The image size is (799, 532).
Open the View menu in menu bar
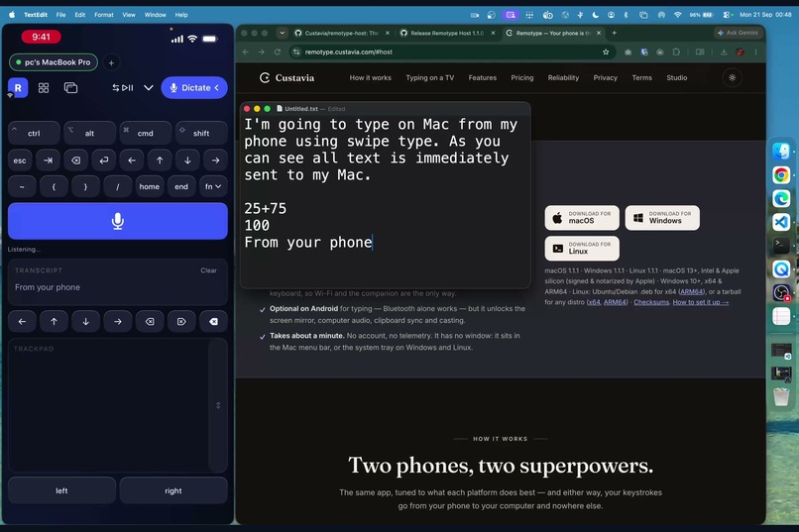tap(129, 15)
